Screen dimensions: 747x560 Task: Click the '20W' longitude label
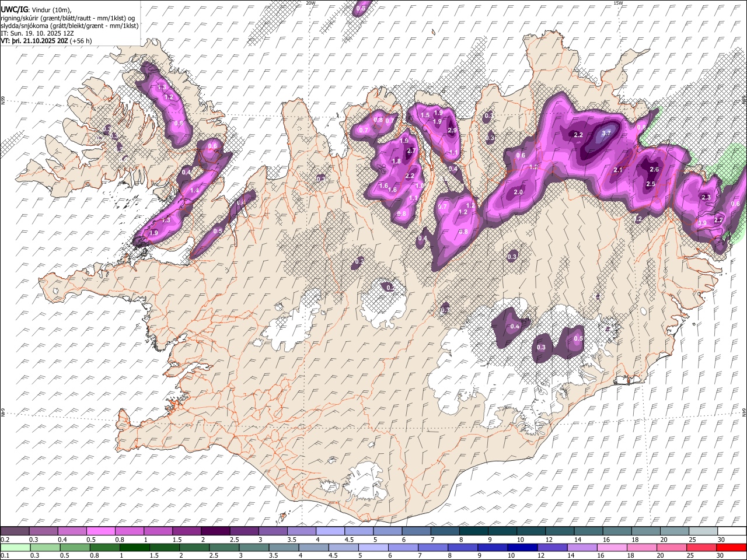click(x=311, y=3)
